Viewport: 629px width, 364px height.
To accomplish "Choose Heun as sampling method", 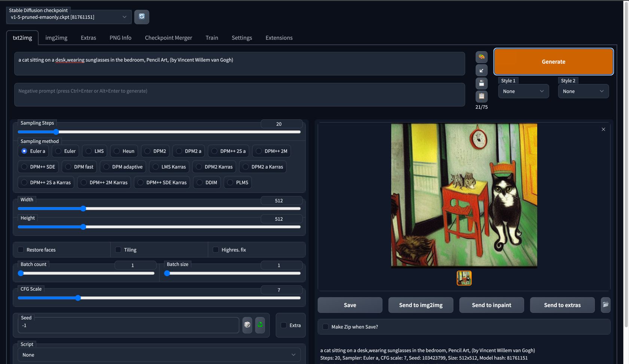I will click(124, 151).
